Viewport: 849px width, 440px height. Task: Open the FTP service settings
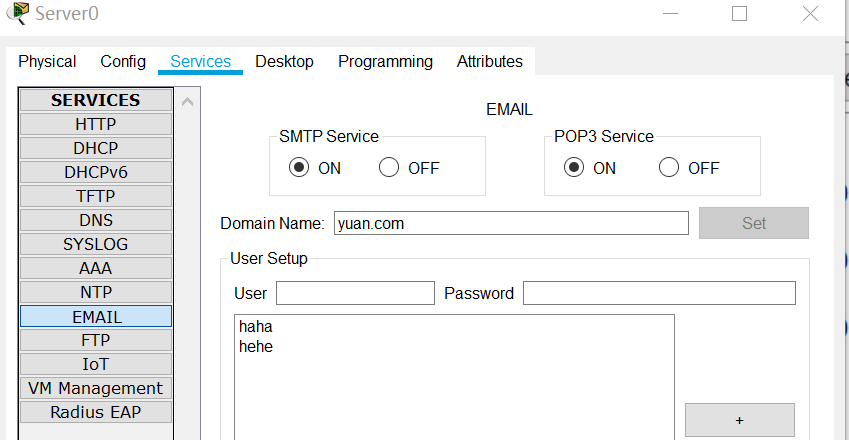coord(96,340)
